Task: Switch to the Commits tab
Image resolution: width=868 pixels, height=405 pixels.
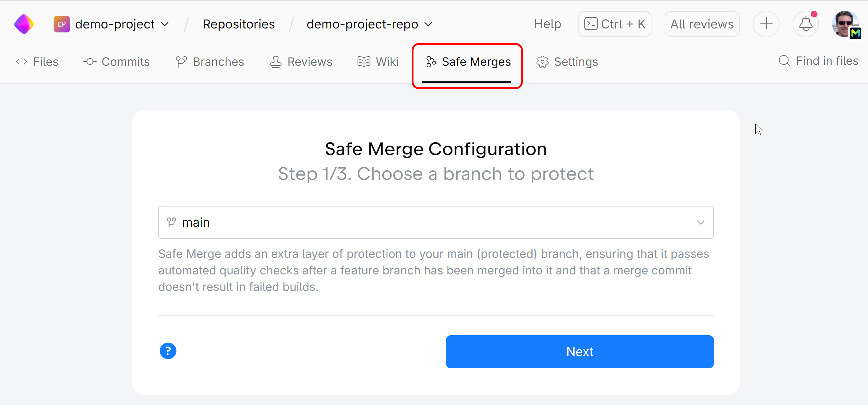Action: [117, 62]
